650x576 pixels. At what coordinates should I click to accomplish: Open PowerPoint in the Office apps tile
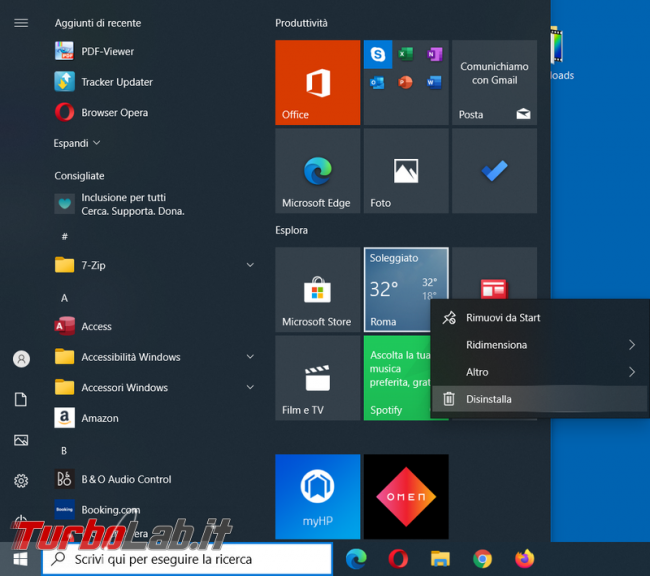406,83
